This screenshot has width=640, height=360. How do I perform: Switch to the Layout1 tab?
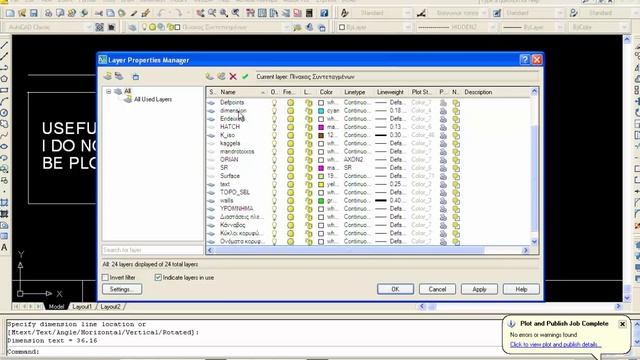coord(82,307)
